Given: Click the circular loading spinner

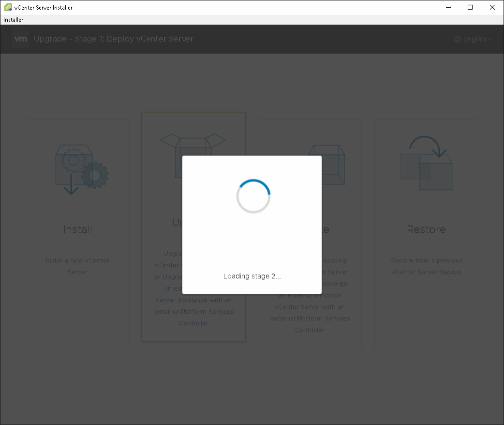Looking at the screenshot, I should pos(253,196).
